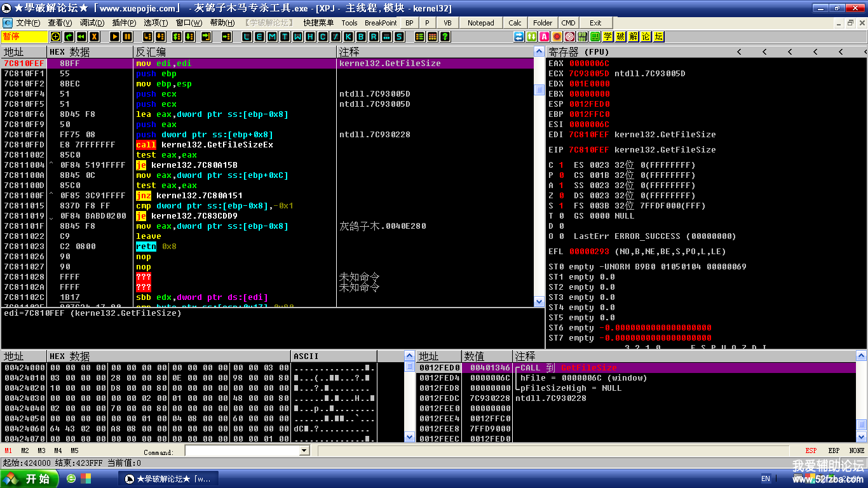The width and height of the screenshot is (868, 488).
Task: Click the Notepad button
Action: 480,23
